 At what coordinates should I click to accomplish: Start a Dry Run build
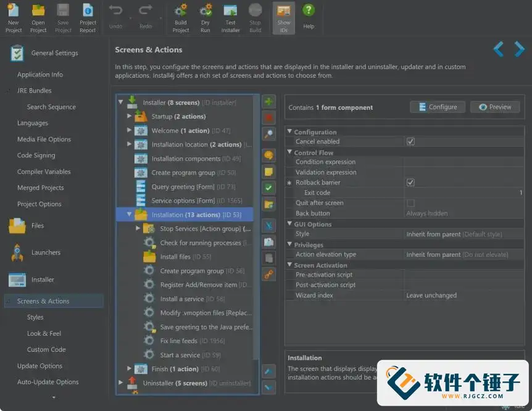(206, 17)
